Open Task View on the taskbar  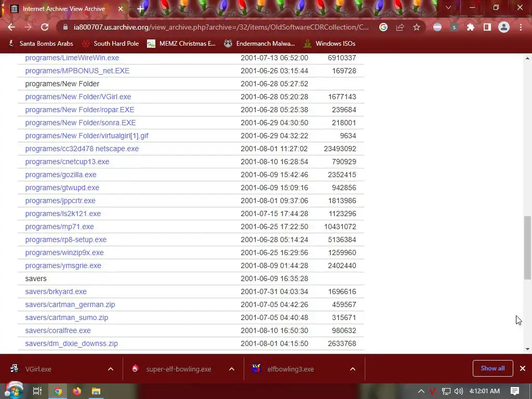tap(37, 391)
